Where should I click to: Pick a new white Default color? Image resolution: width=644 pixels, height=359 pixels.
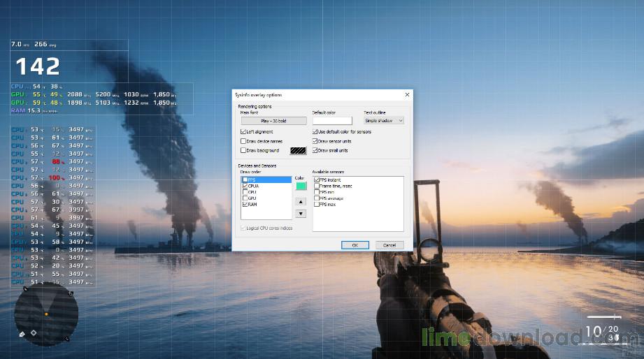pos(331,121)
